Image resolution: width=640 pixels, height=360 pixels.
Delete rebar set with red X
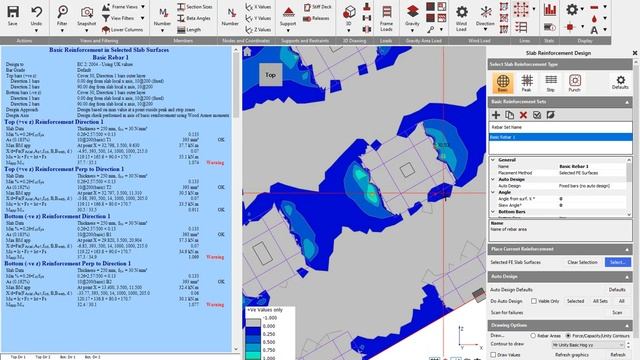coord(523,115)
